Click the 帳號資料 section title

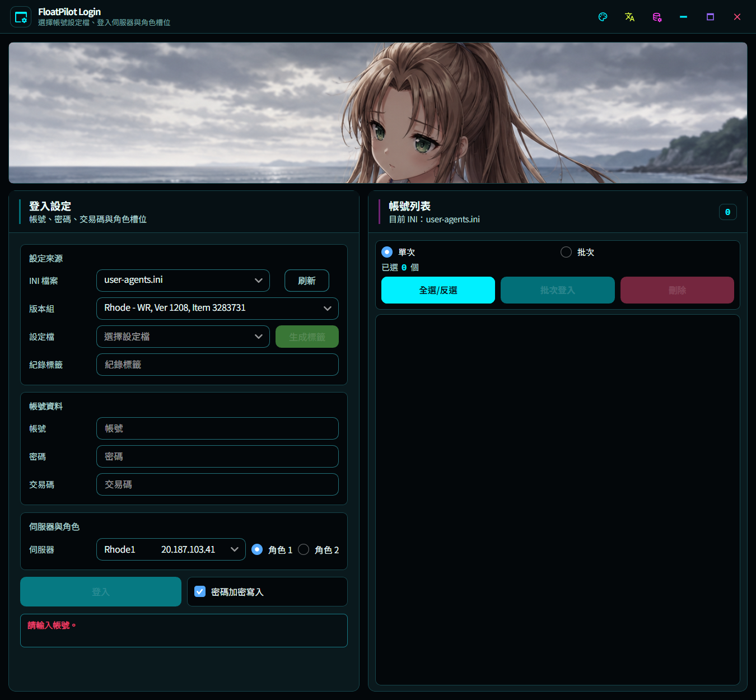(46, 407)
